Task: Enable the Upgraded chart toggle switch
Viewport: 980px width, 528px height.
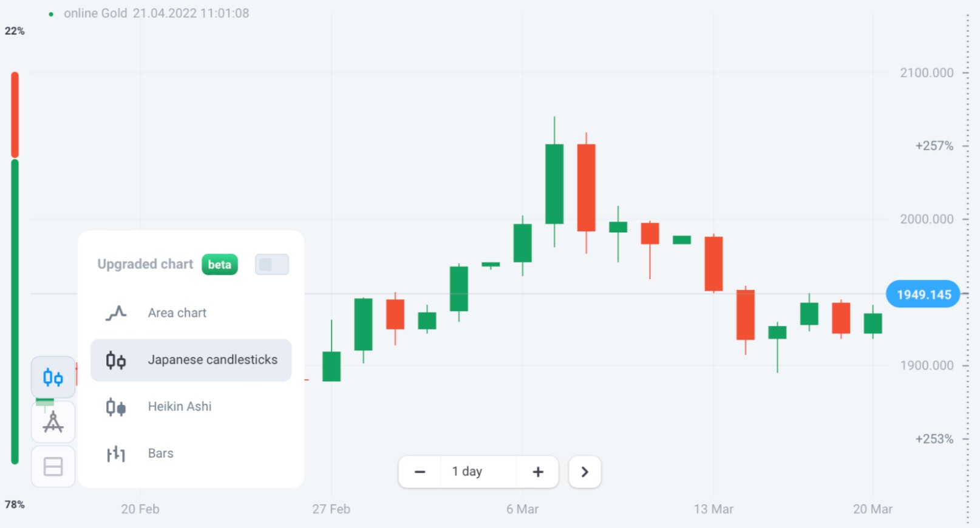Action: (x=271, y=265)
